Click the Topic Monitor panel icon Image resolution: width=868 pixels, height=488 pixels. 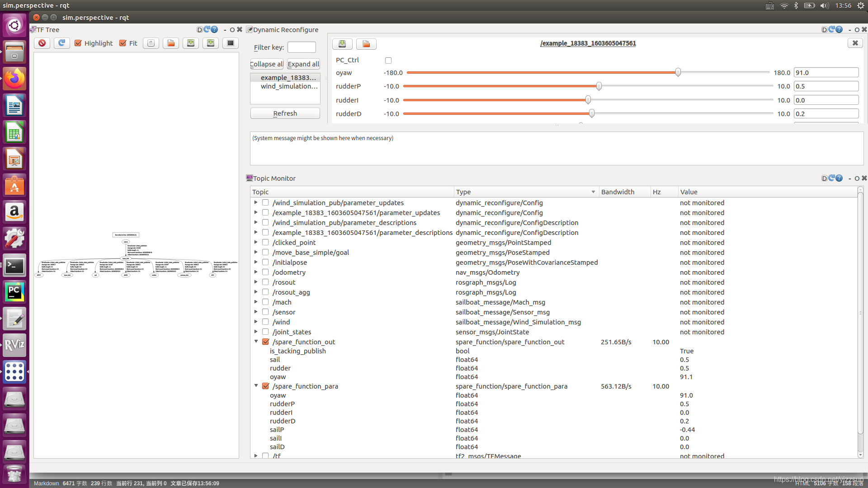pos(249,178)
